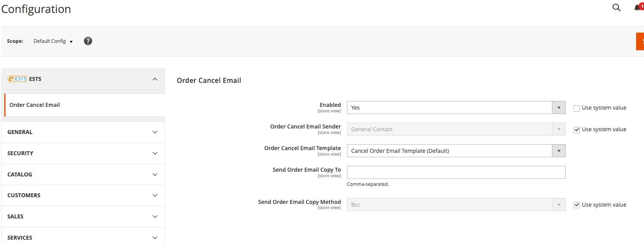Uncheck Use system value for Copy Method
Screen dimensions: 644x244
click(577, 205)
